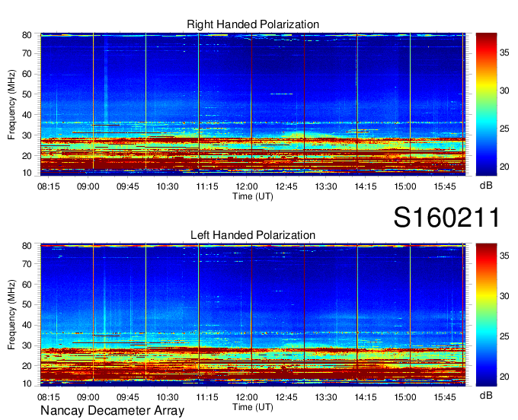Click 15:00 tick on Left Handed time axis
This screenshot has height=420, width=518.
pyautogui.click(x=405, y=397)
